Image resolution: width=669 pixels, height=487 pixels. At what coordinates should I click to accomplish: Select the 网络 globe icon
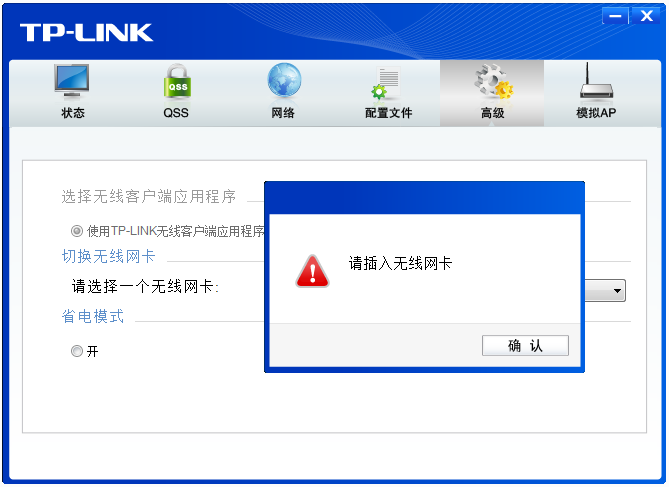[x=284, y=80]
